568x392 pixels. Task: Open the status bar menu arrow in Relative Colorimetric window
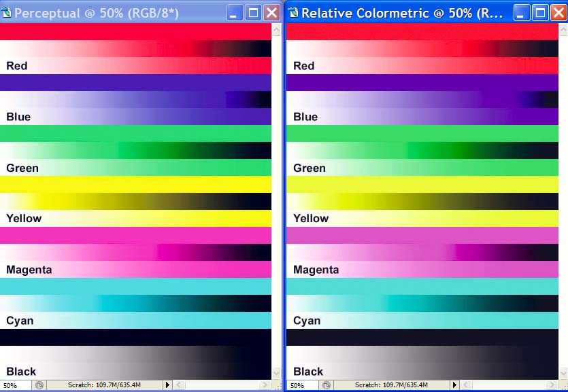click(x=455, y=385)
